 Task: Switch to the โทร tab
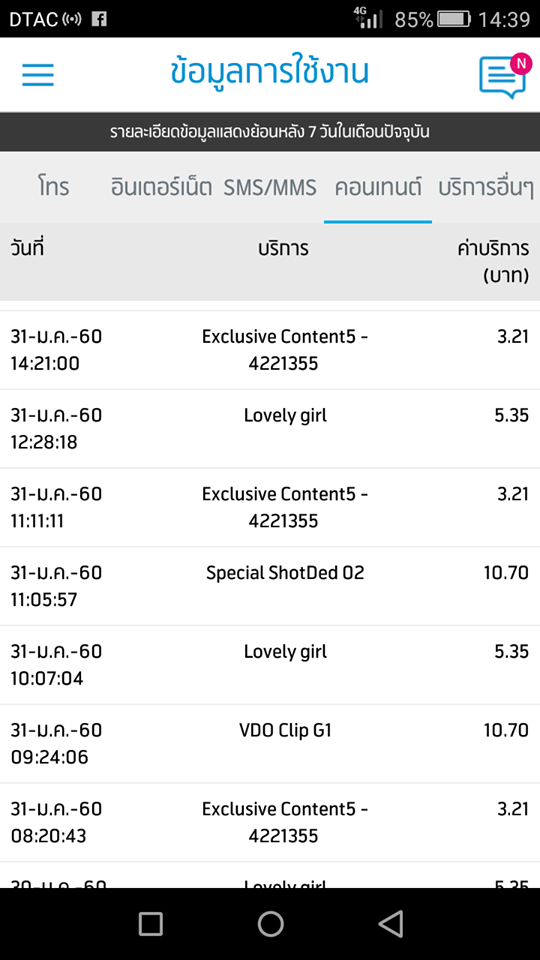[53, 187]
